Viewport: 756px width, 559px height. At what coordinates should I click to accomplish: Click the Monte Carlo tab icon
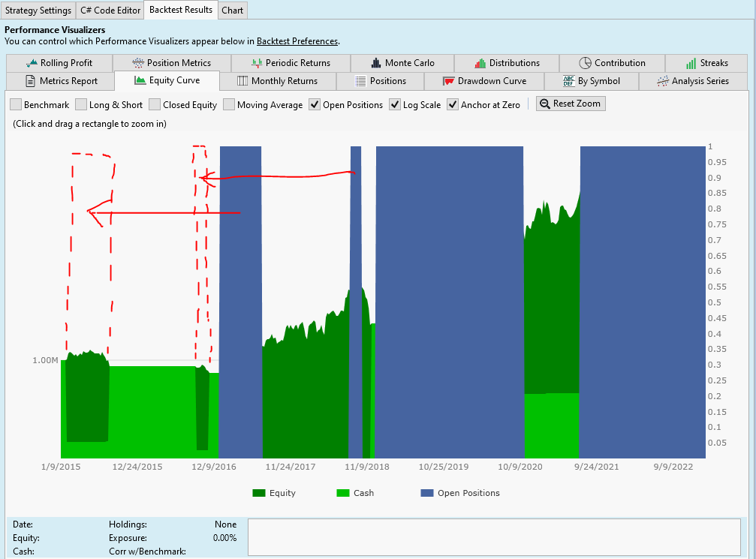(376, 63)
